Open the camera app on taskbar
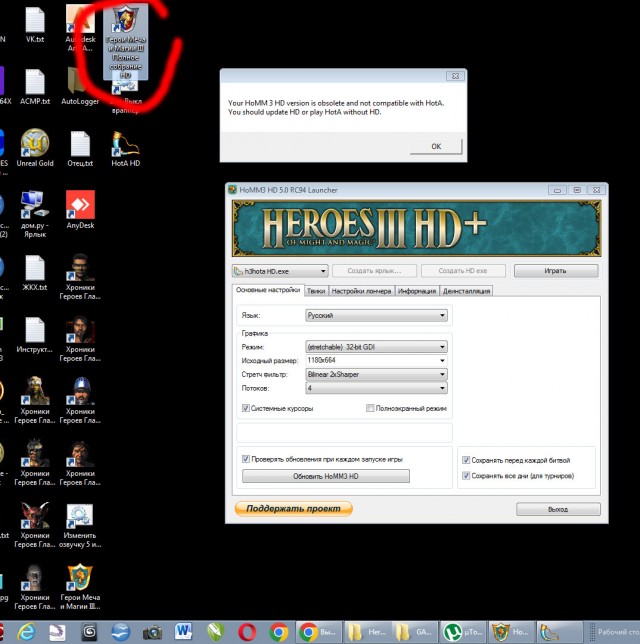This screenshot has height=644, width=640. tap(152, 632)
